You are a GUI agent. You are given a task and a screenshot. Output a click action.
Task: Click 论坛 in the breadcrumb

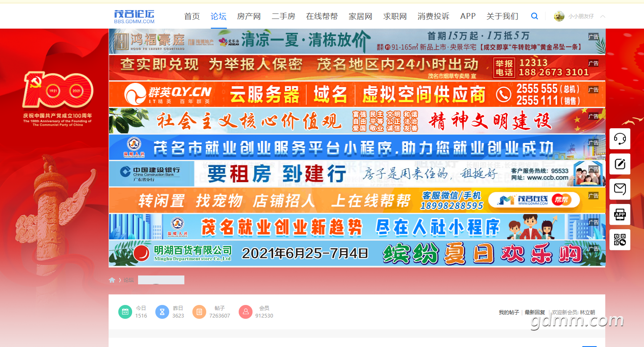tap(128, 280)
